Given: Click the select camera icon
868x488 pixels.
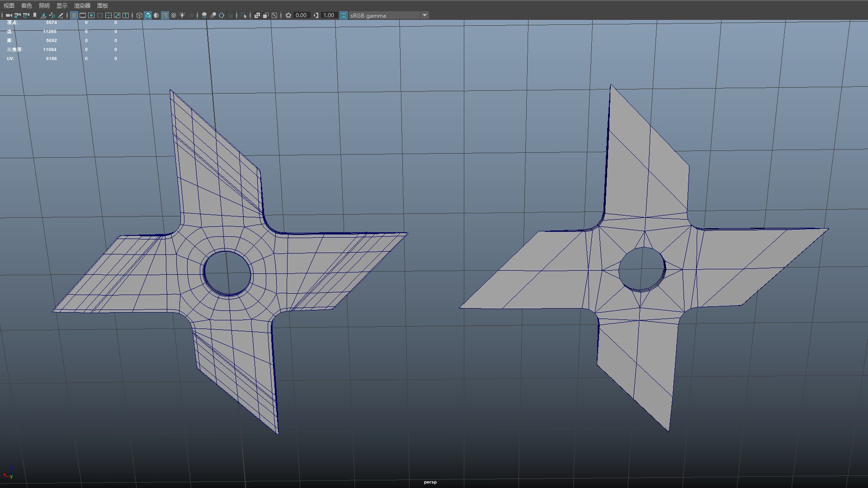Looking at the screenshot, I should (9, 15).
